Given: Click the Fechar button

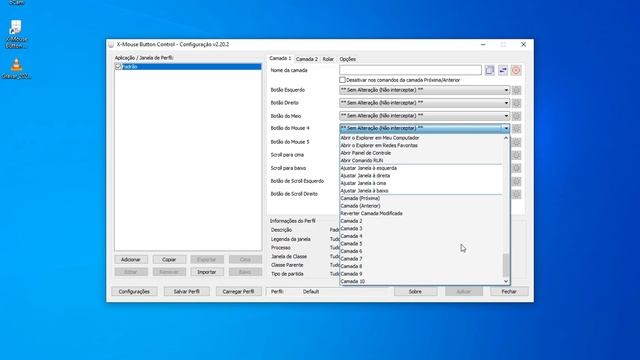Looking at the screenshot, I should [509, 291].
